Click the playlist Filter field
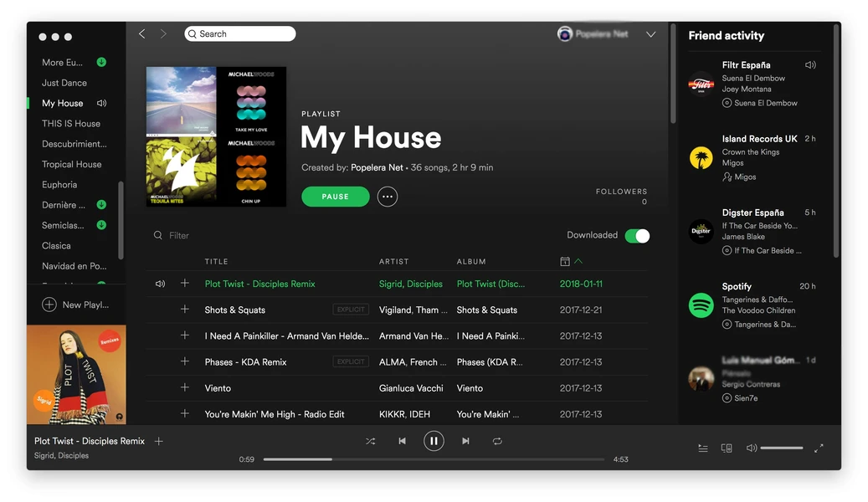Viewport: 868px width, 502px height. pos(179,235)
